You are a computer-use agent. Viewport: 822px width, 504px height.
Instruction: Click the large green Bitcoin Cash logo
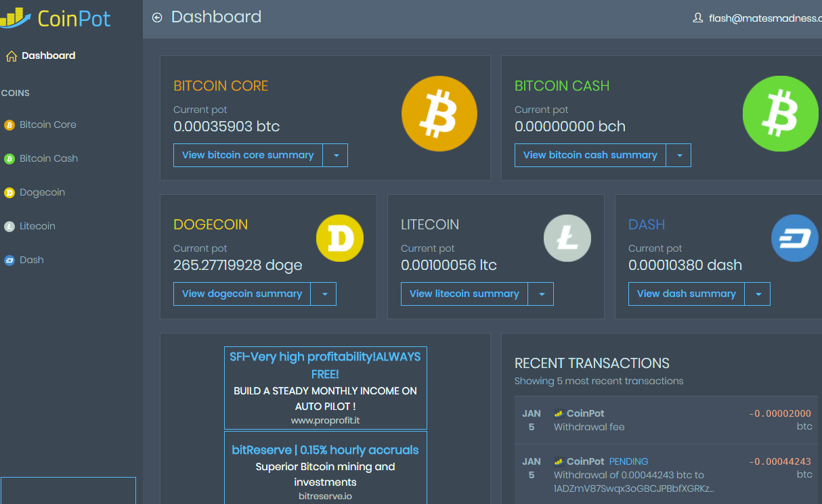point(781,113)
